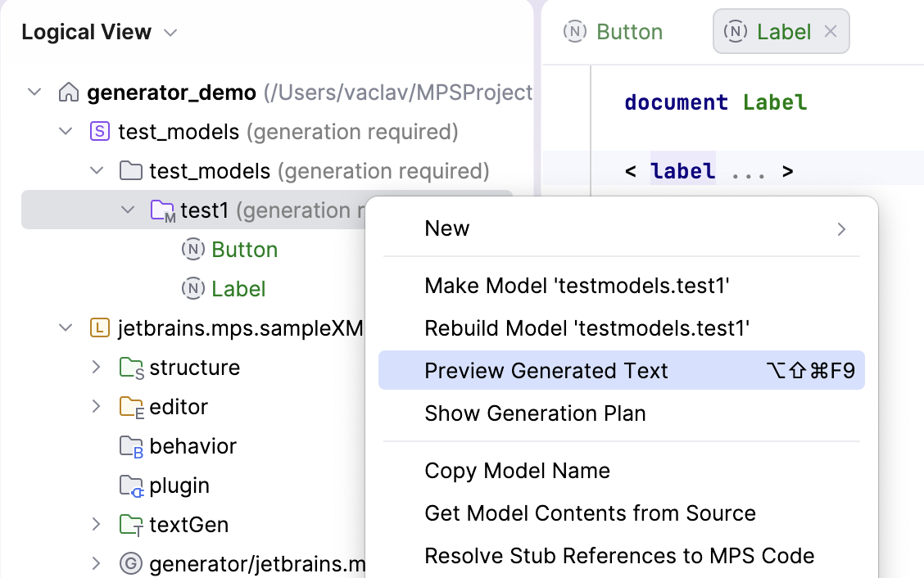Click the test_models solution S icon
Screen dimensions: 924x578
coord(99,132)
